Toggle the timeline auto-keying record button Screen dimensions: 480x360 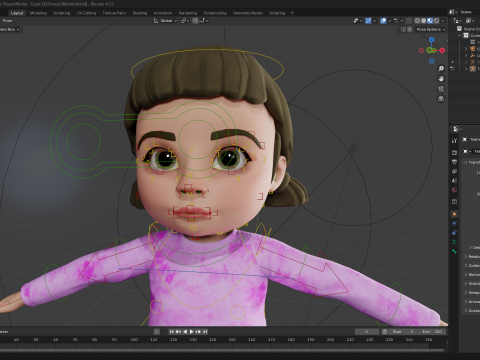click(156, 331)
